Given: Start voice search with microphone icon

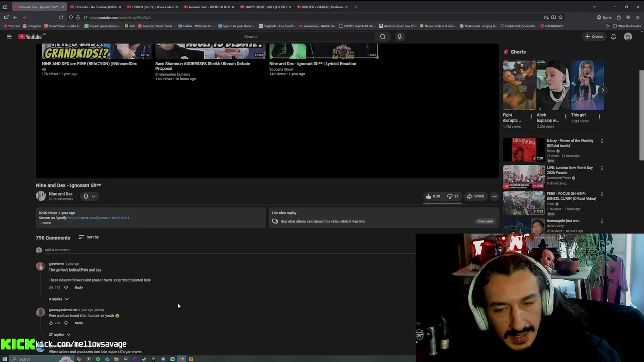Looking at the screenshot, I should pyautogui.click(x=400, y=36).
